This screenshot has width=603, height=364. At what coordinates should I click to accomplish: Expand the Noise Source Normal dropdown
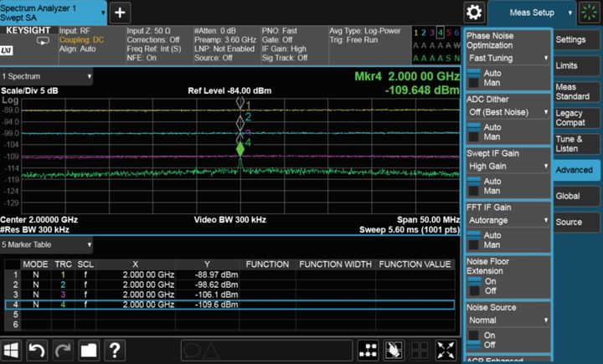coord(508,320)
